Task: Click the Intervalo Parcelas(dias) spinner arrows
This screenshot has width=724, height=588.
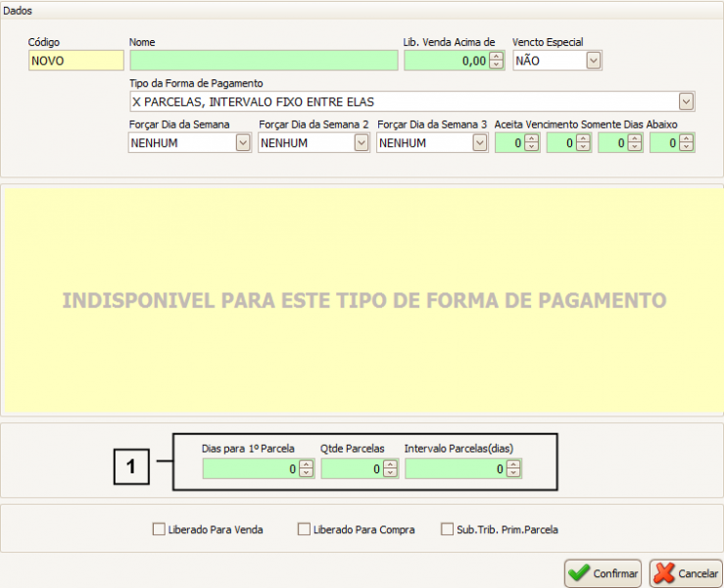Action: (x=514, y=469)
